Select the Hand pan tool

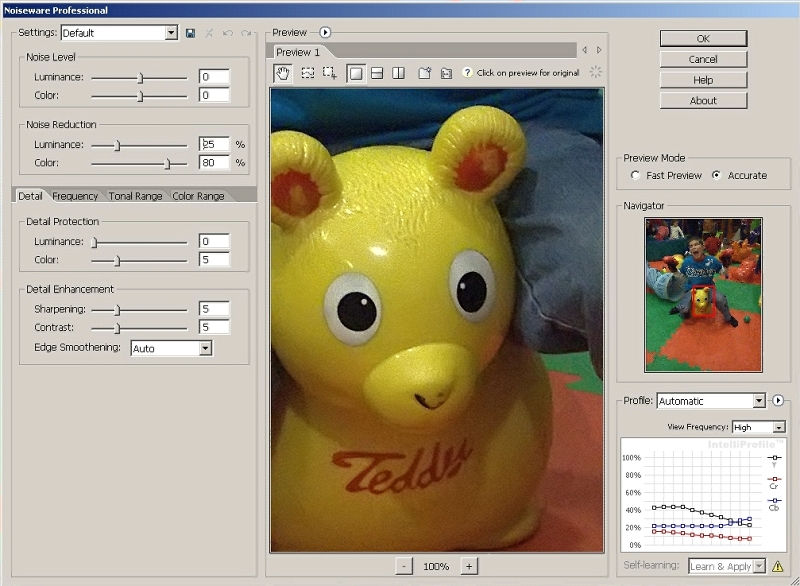click(283, 73)
